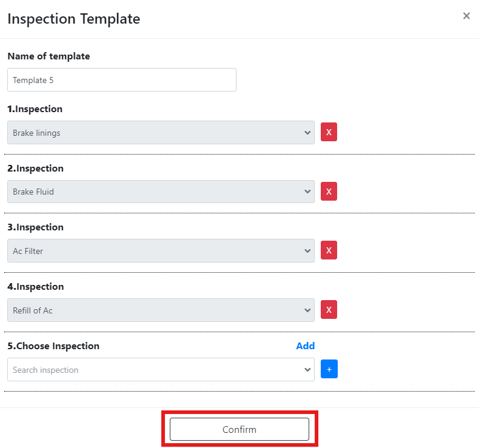Delete the Refill of Ac inspection row
Viewport: 479px width, 448px height.
[x=329, y=310]
